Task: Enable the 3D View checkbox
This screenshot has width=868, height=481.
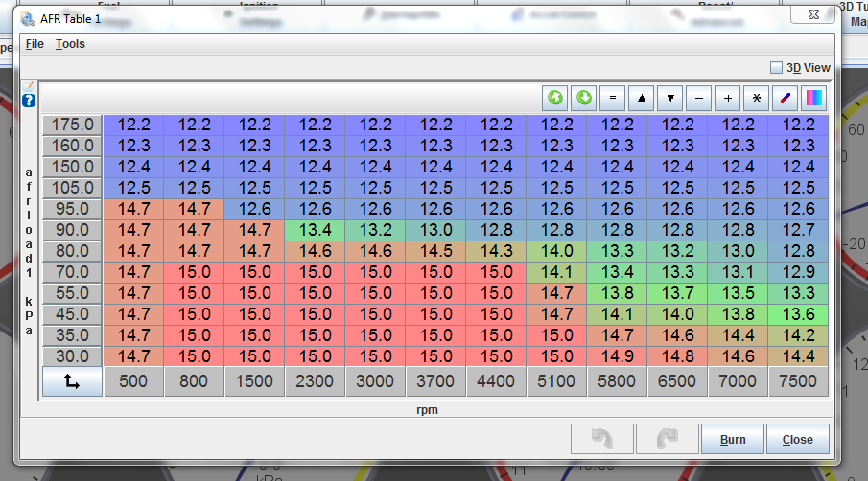Action: point(777,68)
